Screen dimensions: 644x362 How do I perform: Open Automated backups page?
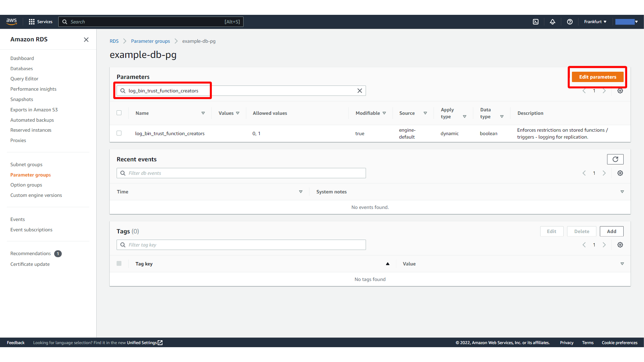point(32,120)
